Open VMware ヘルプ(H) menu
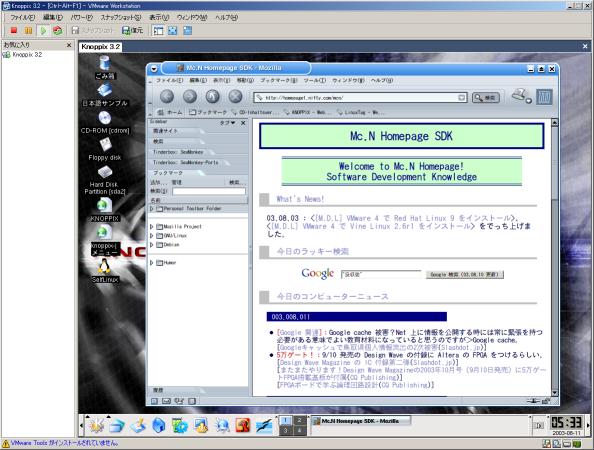This screenshot has height=450, width=594. (227, 17)
